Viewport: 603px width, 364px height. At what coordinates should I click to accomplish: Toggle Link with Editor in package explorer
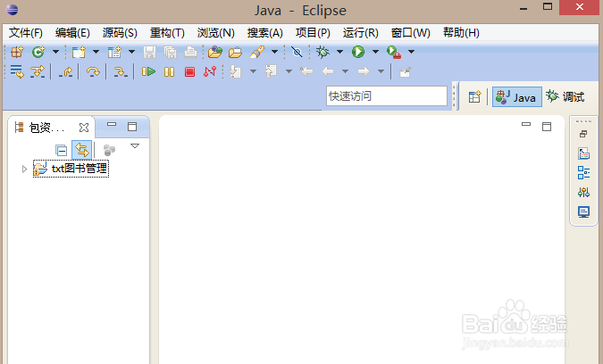[x=82, y=150]
